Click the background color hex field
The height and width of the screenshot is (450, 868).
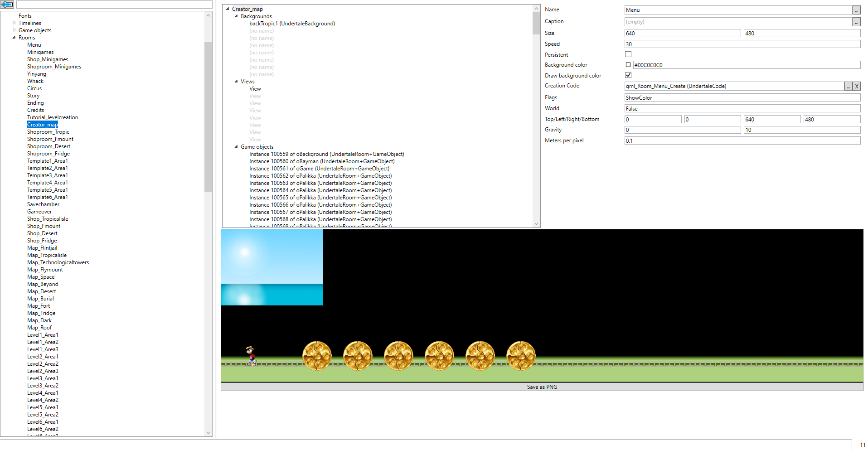coord(747,65)
